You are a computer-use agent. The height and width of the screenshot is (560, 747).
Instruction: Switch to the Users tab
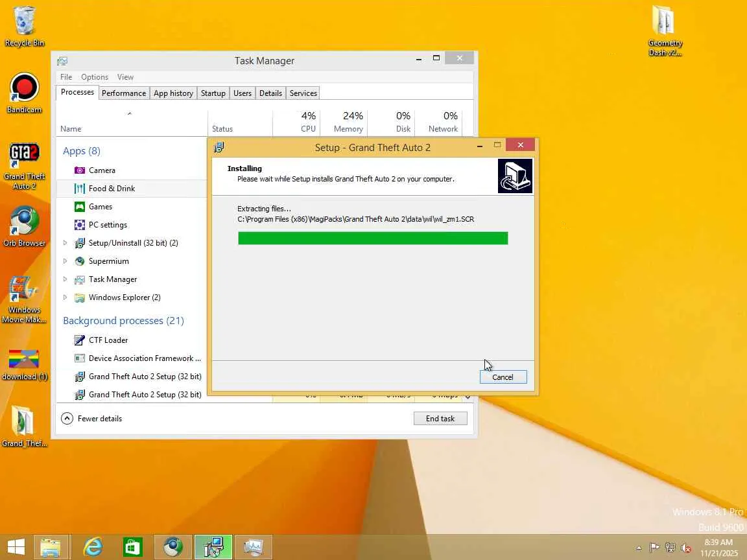[243, 93]
